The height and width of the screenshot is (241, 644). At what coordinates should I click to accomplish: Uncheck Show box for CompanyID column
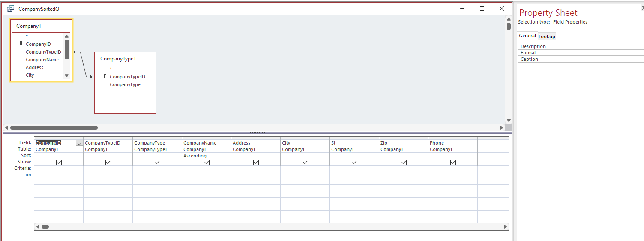[59, 162]
